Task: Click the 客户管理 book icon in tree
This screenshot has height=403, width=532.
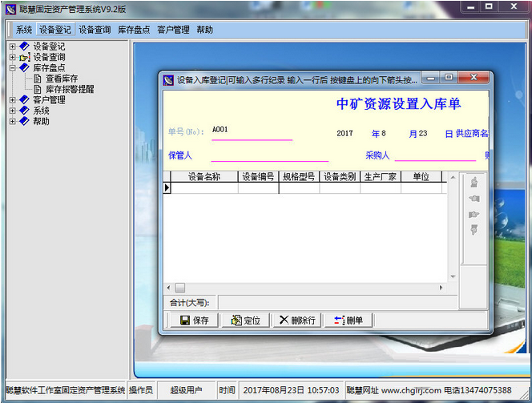Action: point(24,99)
